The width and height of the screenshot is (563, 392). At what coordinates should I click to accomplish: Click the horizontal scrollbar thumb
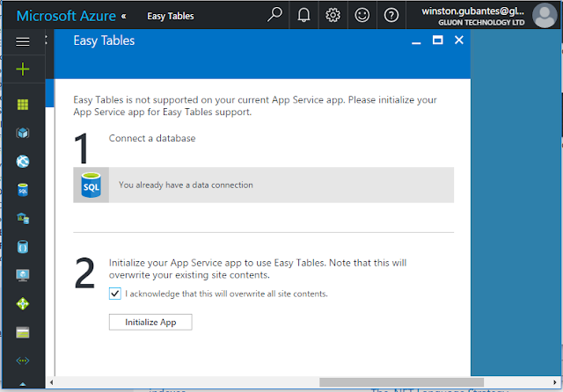click(401, 382)
